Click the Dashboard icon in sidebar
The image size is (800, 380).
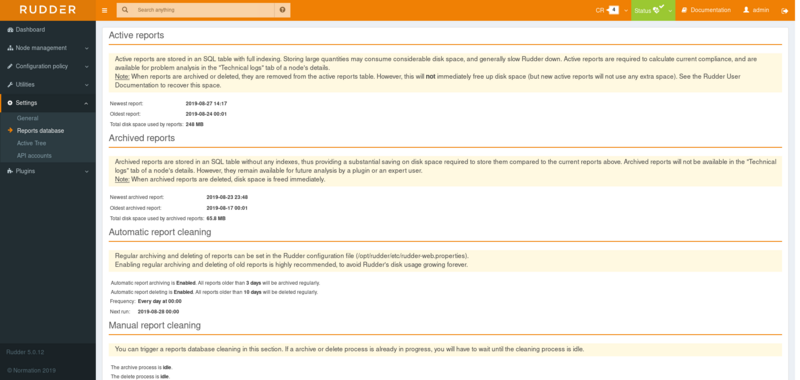[x=10, y=30]
